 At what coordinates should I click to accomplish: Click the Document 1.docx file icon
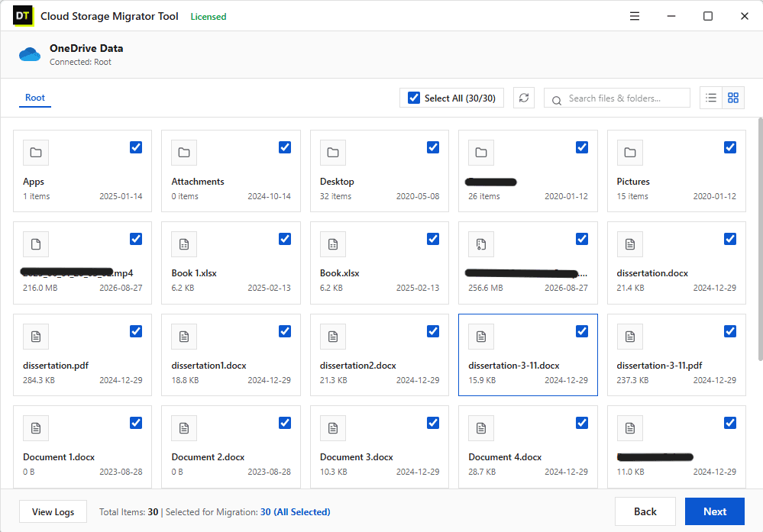(x=36, y=428)
